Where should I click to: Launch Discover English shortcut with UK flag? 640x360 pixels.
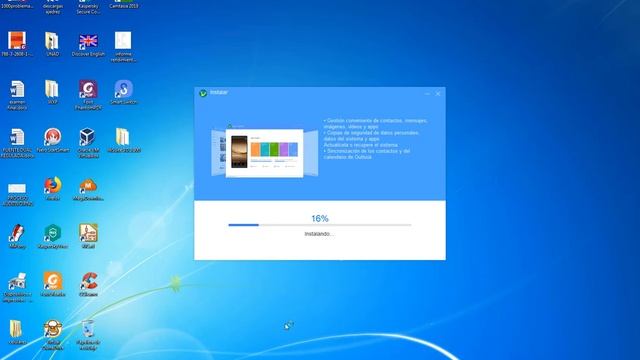88,42
